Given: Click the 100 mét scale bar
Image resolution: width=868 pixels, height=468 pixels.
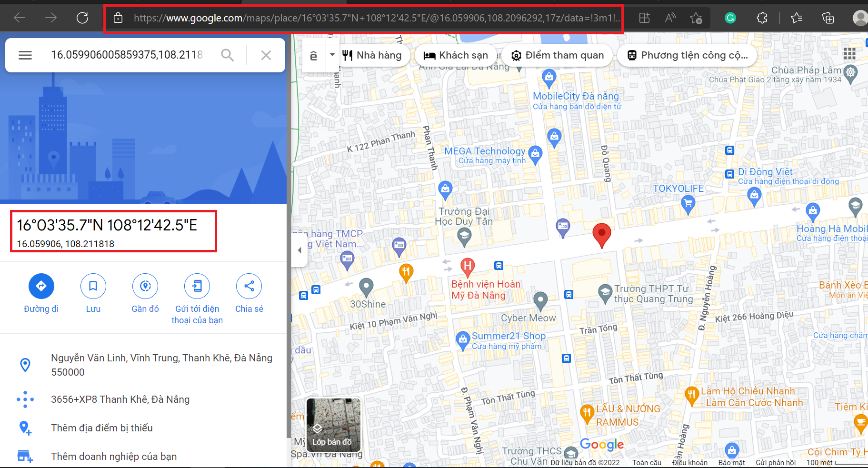Looking at the screenshot, I should (837, 462).
